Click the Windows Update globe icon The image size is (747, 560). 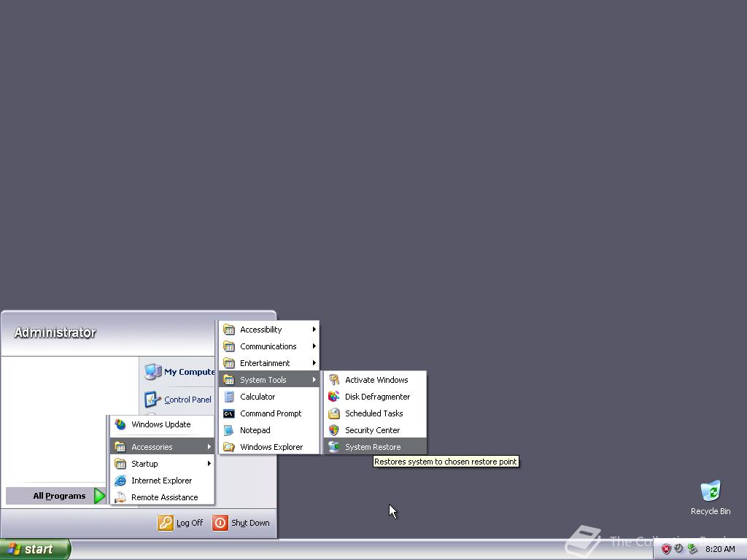120,424
